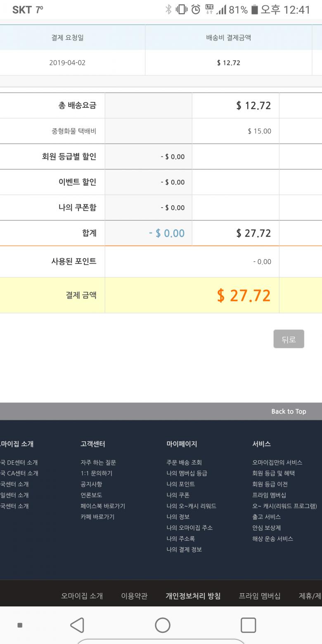
Task: Tap the Android back navigation icon
Action: tap(78, 625)
